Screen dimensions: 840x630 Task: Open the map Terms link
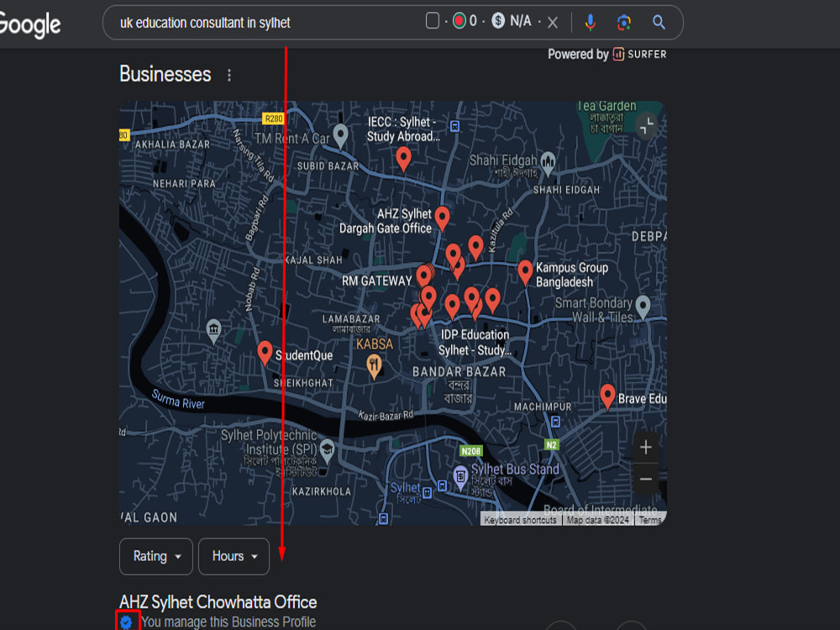coord(650,520)
